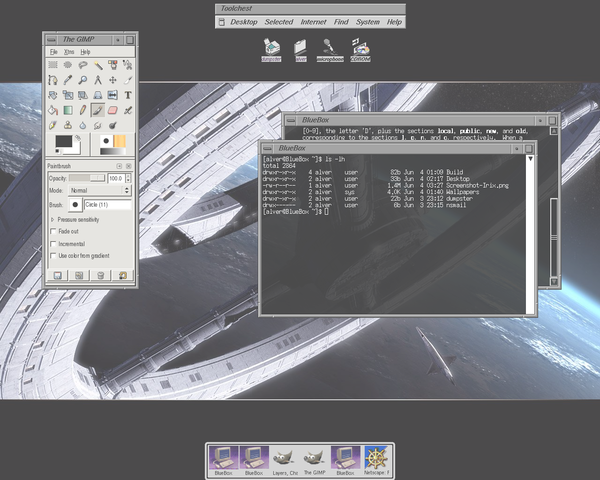Enable Use color from gradient
600x480 pixels.
[53, 255]
